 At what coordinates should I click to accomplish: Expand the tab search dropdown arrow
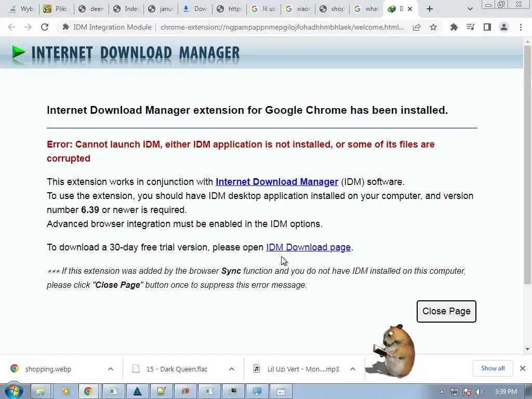(470, 9)
